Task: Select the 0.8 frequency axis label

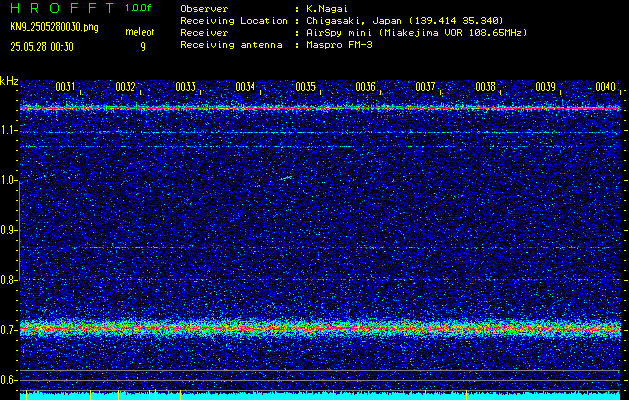Action: coord(7,280)
